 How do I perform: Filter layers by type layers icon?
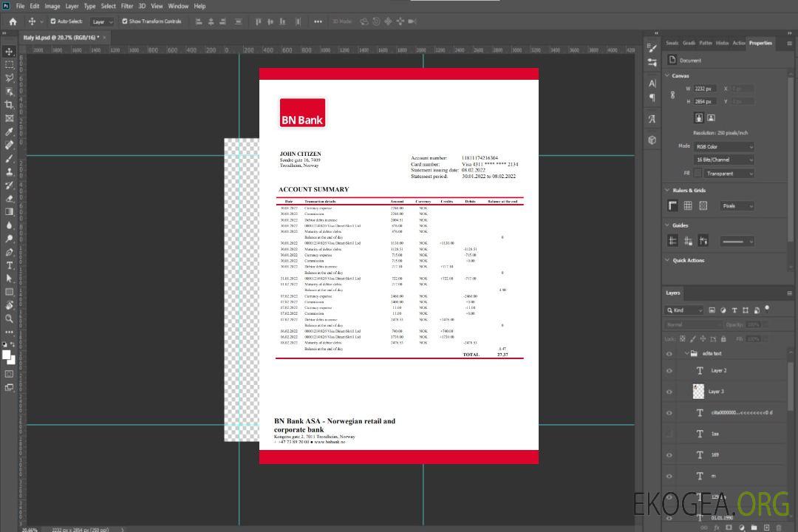click(x=734, y=310)
